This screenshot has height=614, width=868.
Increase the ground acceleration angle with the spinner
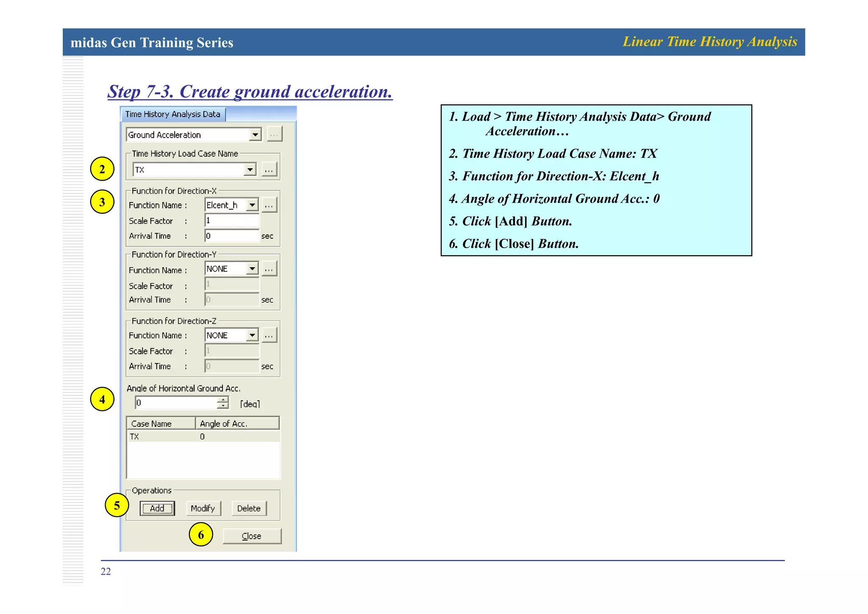click(223, 400)
